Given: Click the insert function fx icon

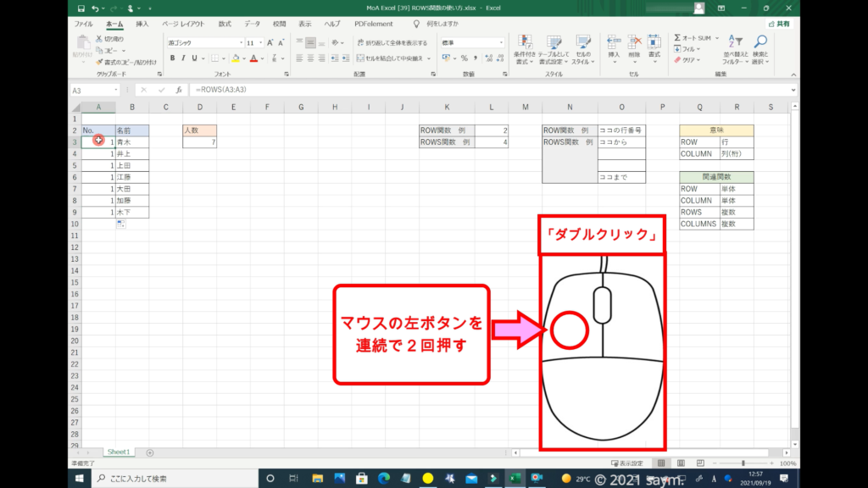Looking at the screenshot, I should click(x=179, y=90).
